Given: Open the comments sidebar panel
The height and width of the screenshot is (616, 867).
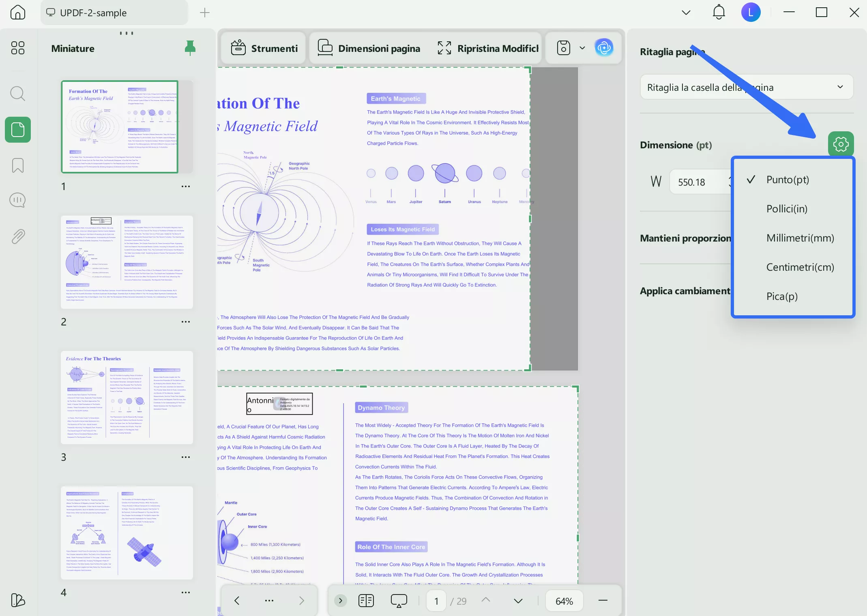Looking at the screenshot, I should pyautogui.click(x=18, y=200).
